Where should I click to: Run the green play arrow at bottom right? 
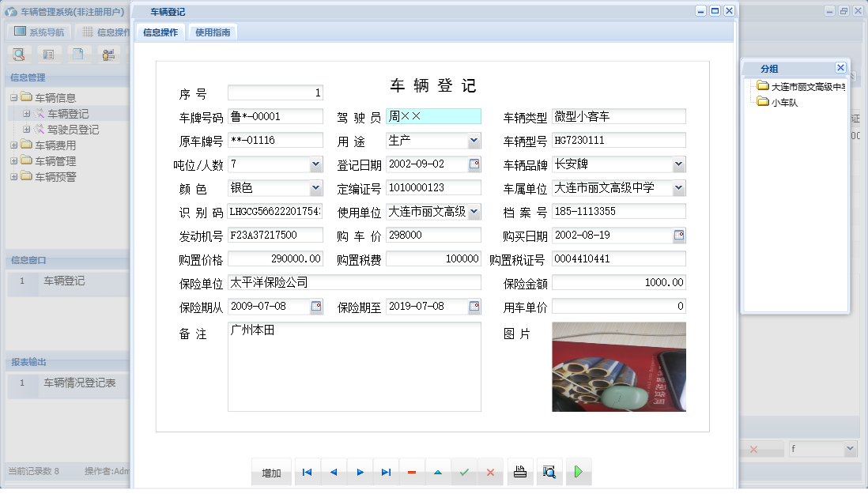(x=578, y=472)
